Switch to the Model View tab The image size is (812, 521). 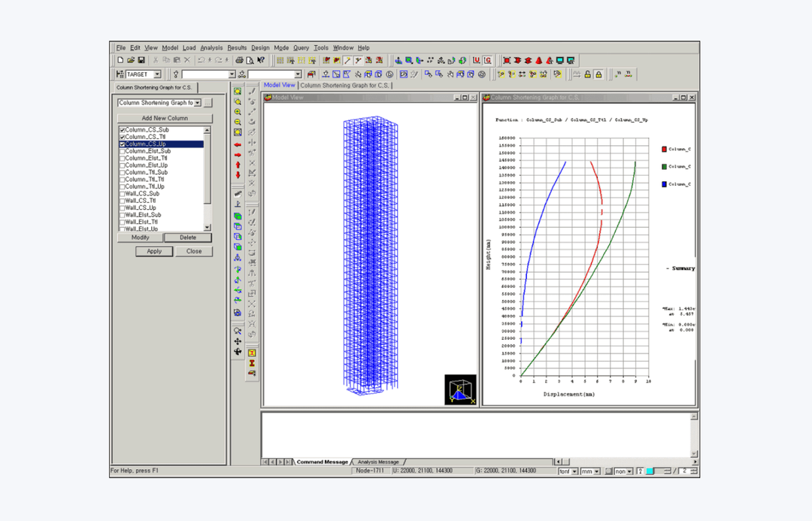[279, 85]
